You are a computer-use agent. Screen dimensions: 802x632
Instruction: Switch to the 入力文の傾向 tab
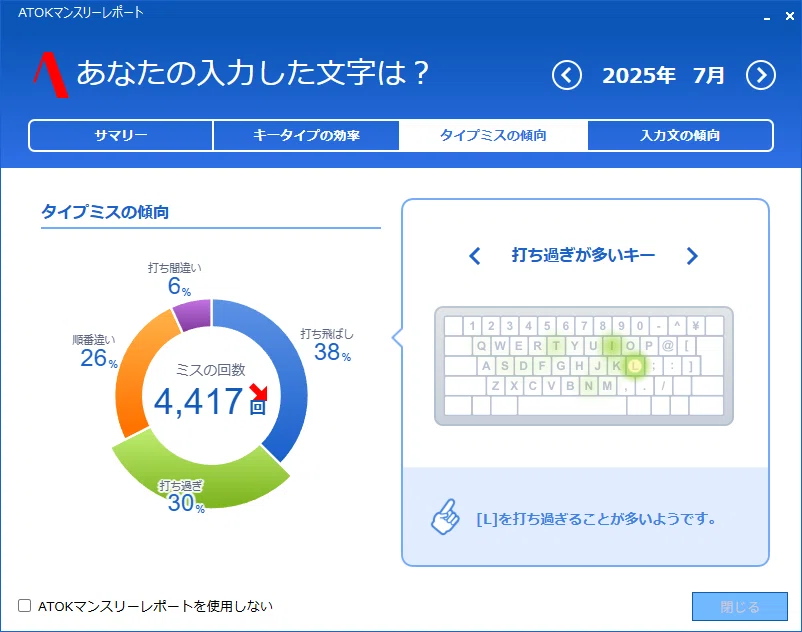680,136
